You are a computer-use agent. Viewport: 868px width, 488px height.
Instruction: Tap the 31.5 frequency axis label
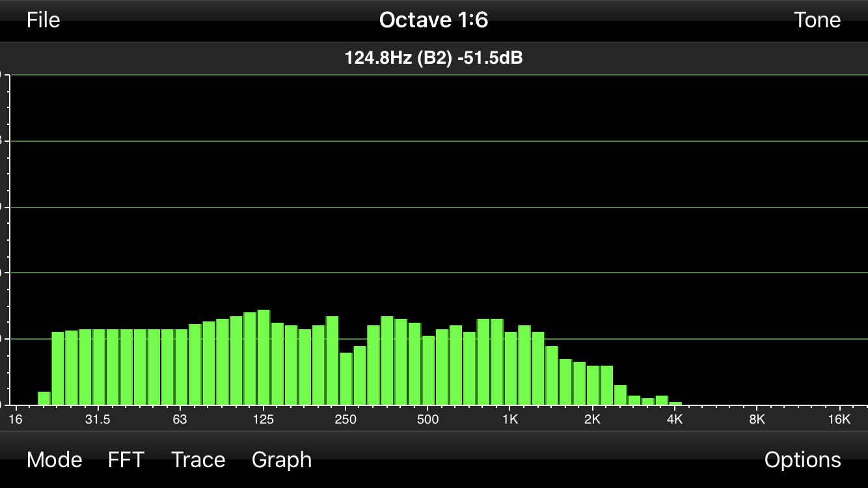point(98,419)
